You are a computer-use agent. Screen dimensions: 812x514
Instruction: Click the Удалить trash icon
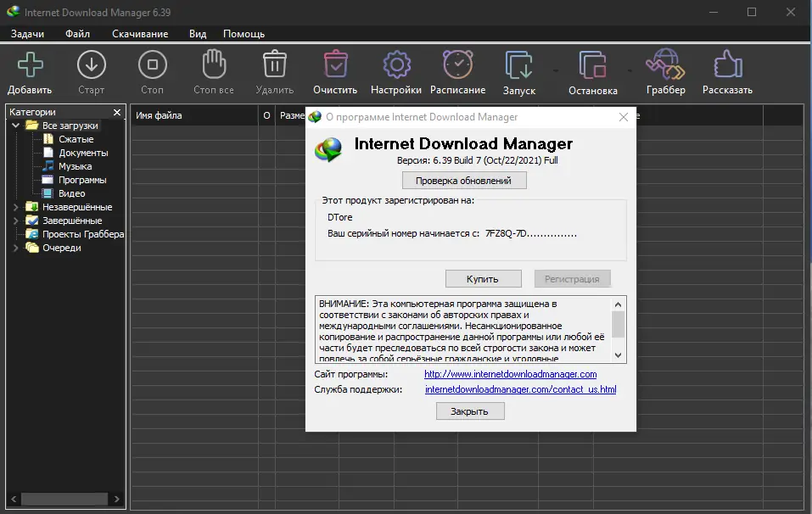[x=273, y=65]
